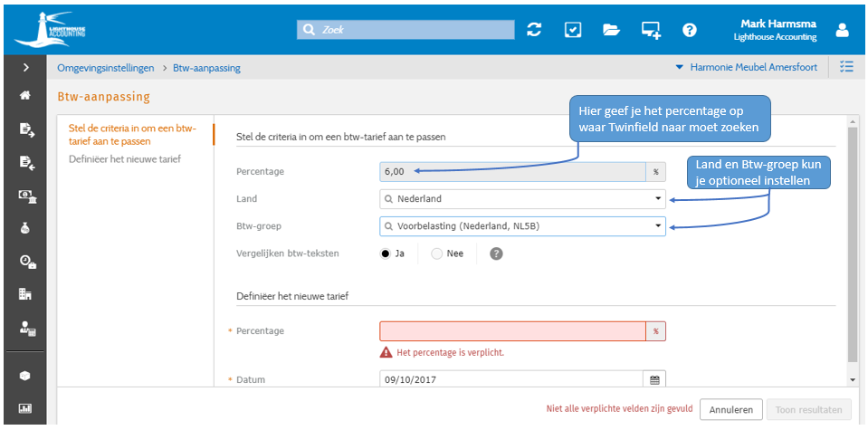Click the checklist icon beside company name
The height and width of the screenshot is (430, 868).
(x=847, y=67)
